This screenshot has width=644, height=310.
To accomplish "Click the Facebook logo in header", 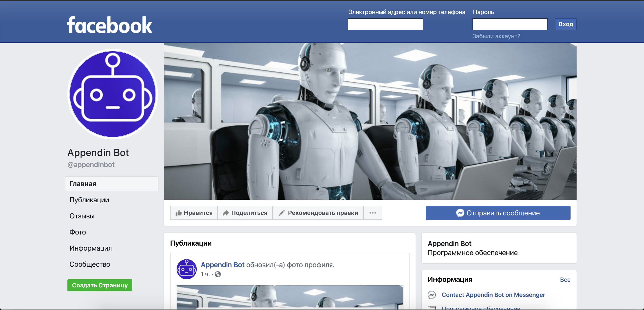I will click(109, 25).
